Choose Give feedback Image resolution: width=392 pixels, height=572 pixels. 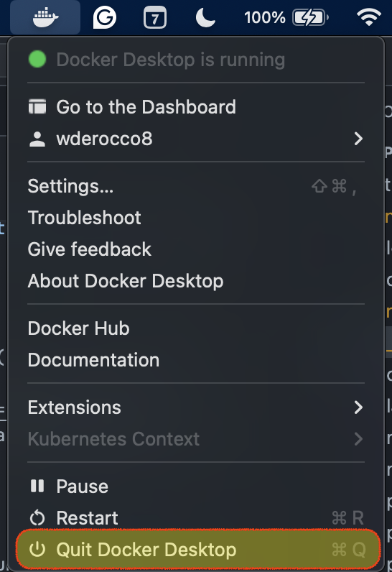[x=196, y=249]
